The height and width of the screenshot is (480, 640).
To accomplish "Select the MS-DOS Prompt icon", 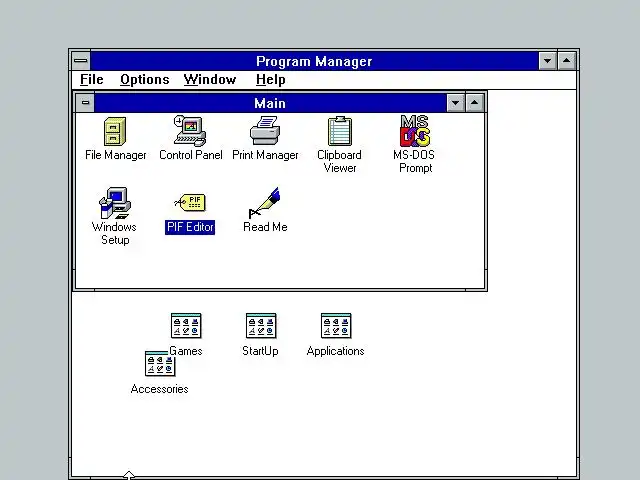I will tap(415, 131).
